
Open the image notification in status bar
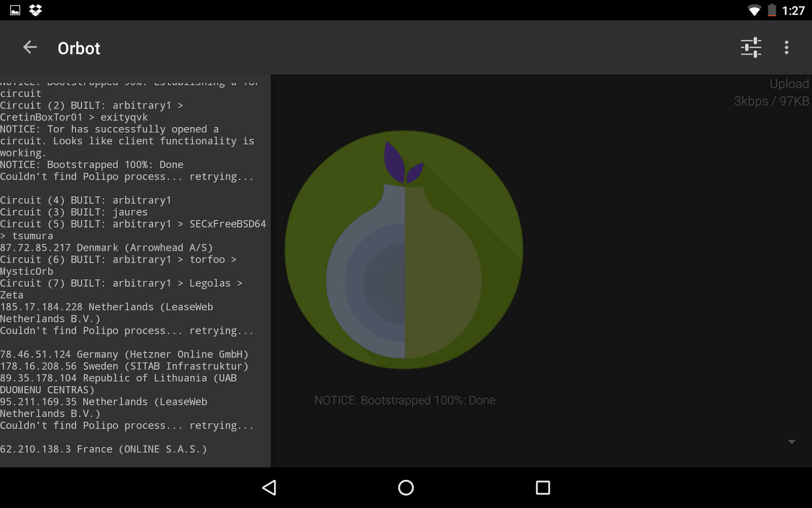[15, 10]
